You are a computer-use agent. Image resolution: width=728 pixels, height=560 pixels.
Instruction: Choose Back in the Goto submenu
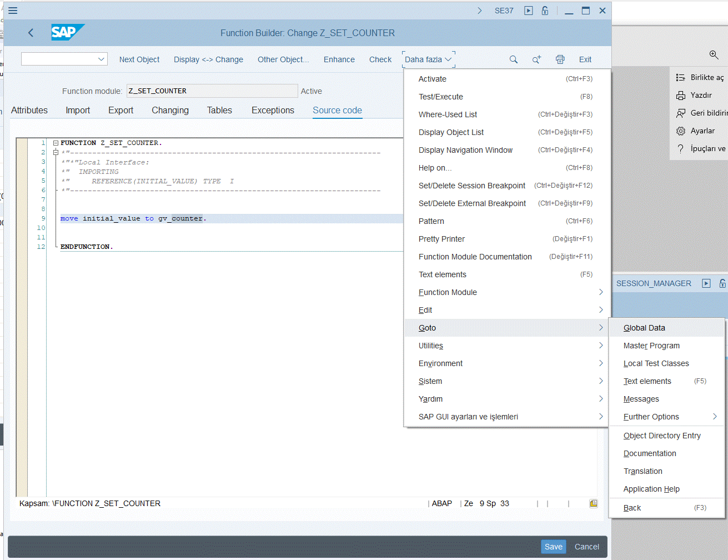pos(667,508)
